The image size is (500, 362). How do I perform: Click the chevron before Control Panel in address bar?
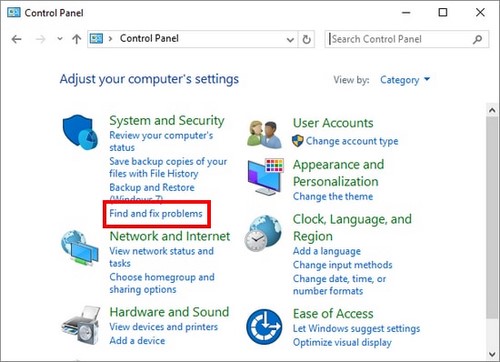110,39
